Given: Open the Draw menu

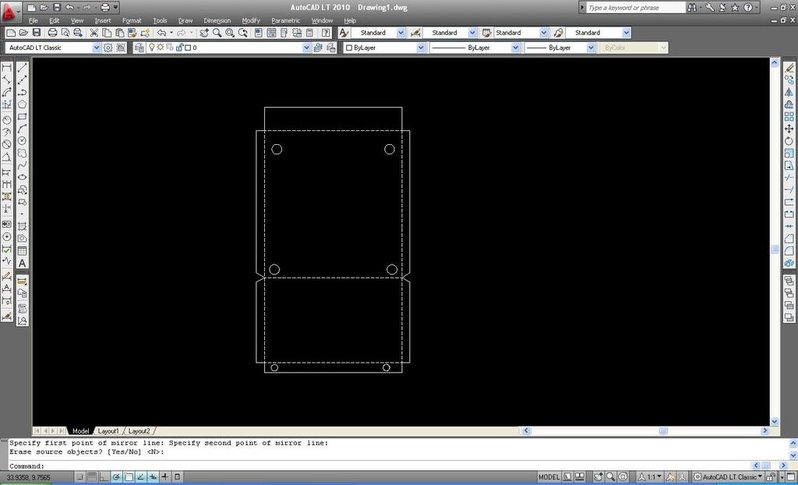Looking at the screenshot, I should click(x=185, y=21).
